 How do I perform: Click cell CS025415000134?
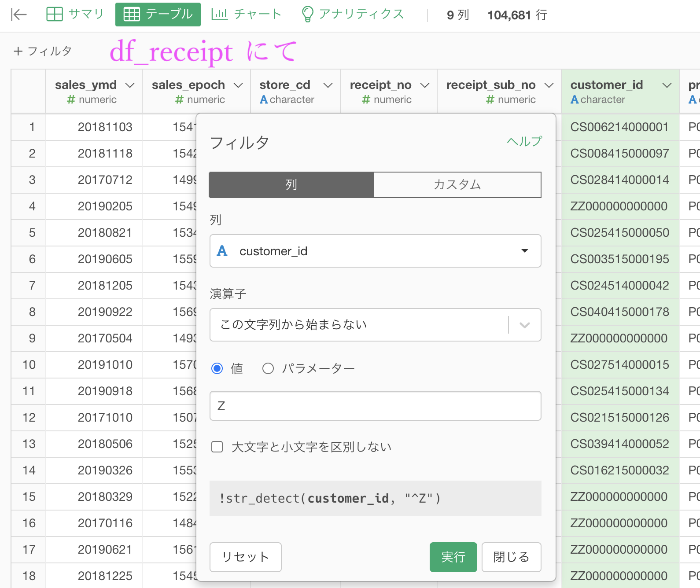coord(620,391)
